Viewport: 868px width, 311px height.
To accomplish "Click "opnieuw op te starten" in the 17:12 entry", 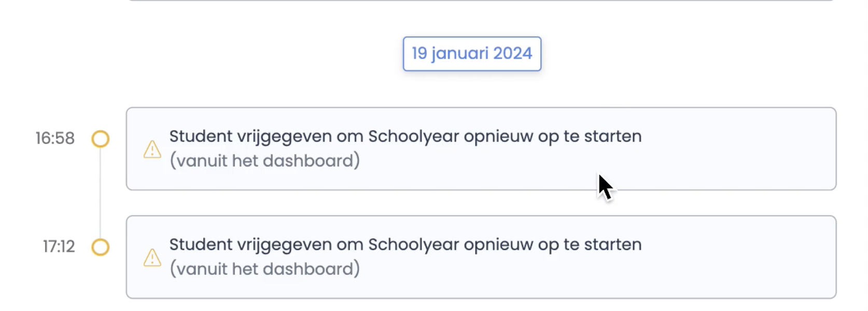I will pos(553,245).
